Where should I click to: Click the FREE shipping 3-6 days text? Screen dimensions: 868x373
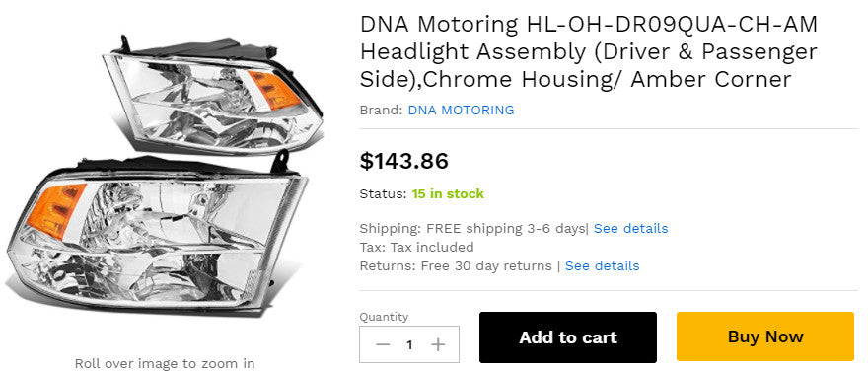(505, 229)
